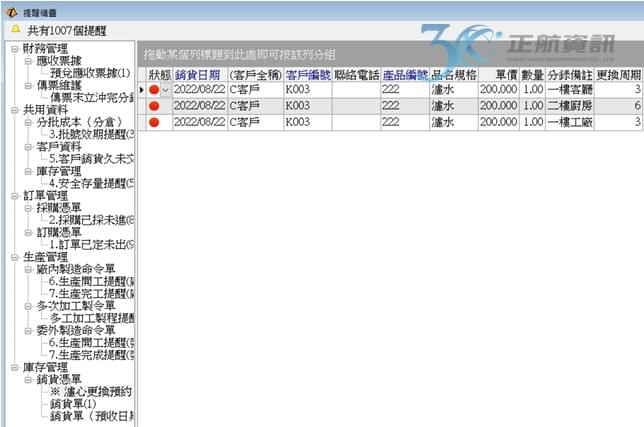Collapse the 生產管理 tree node
644x427 pixels.
tap(14, 257)
